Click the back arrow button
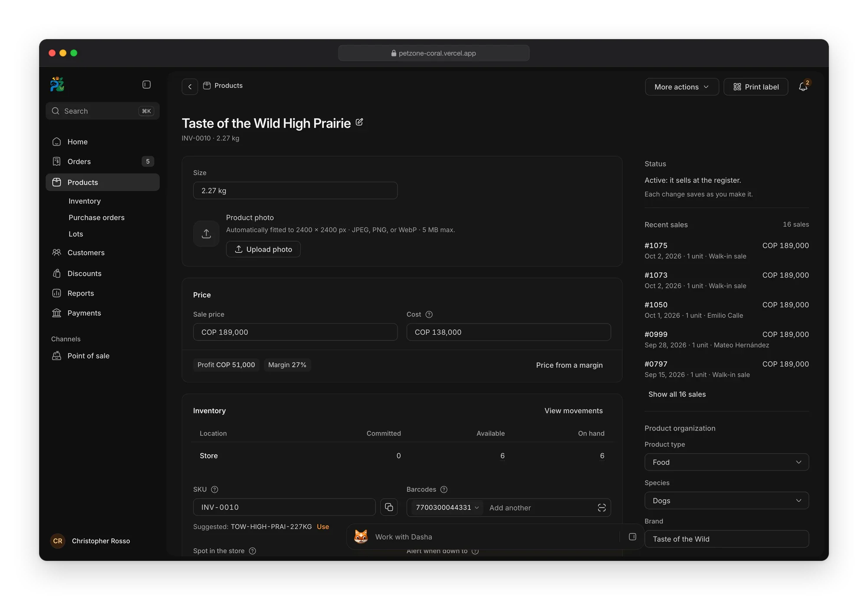Image resolution: width=868 pixels, height=600 pixels. pos(190,87)
